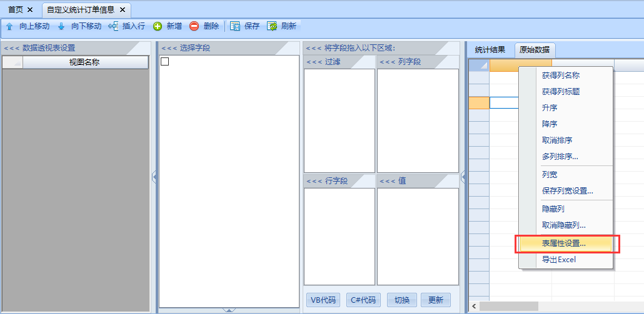Switch to the 统计结果 tab

(490, 51)
